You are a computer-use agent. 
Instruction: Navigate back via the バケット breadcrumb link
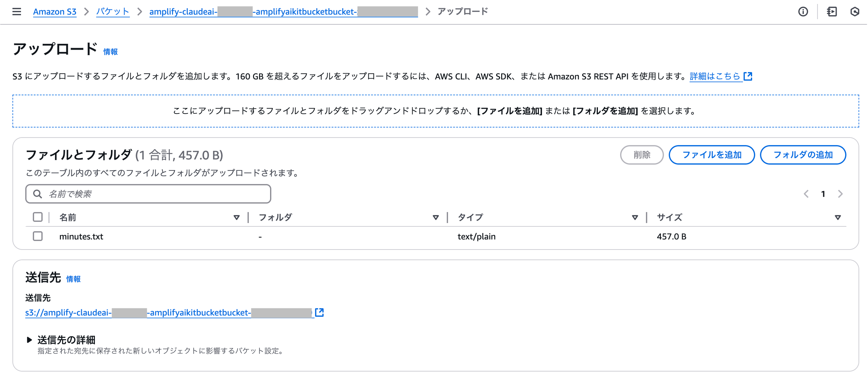112,11
